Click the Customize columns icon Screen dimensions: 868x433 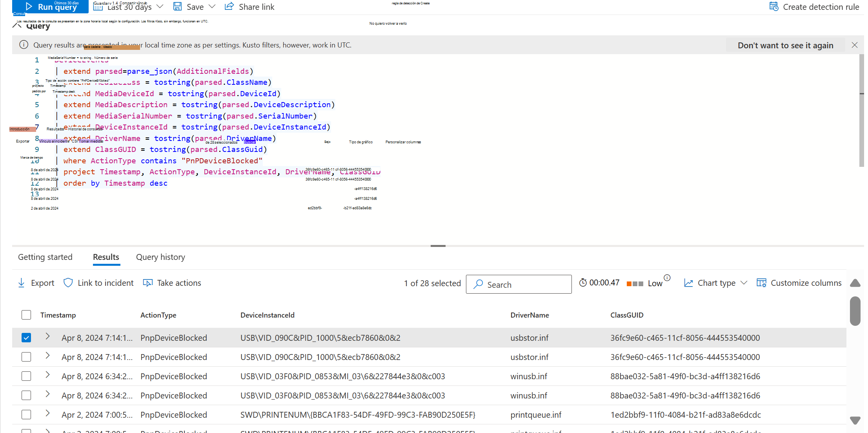point(761,283)
